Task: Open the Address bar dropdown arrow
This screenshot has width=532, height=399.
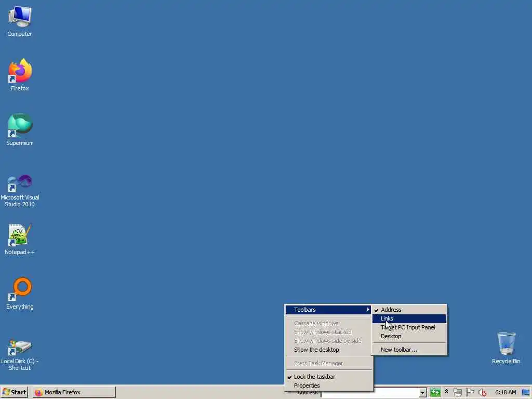Action: tap(422, 393)
